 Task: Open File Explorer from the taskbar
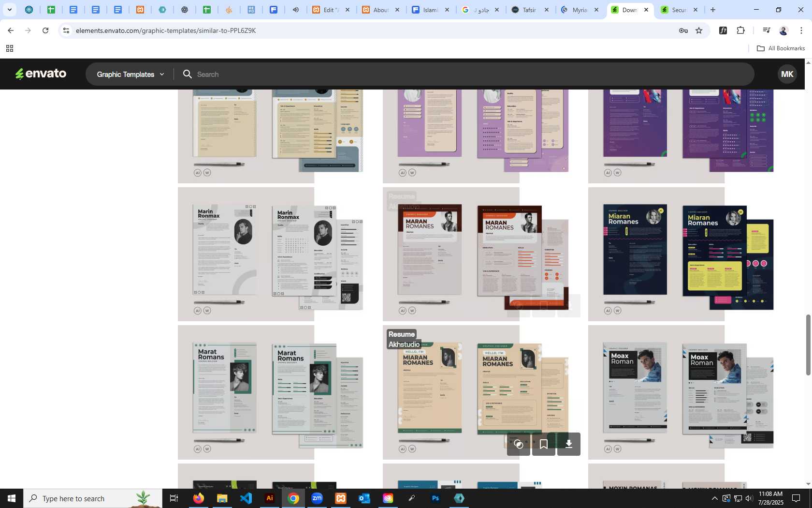tap(222, 498)
